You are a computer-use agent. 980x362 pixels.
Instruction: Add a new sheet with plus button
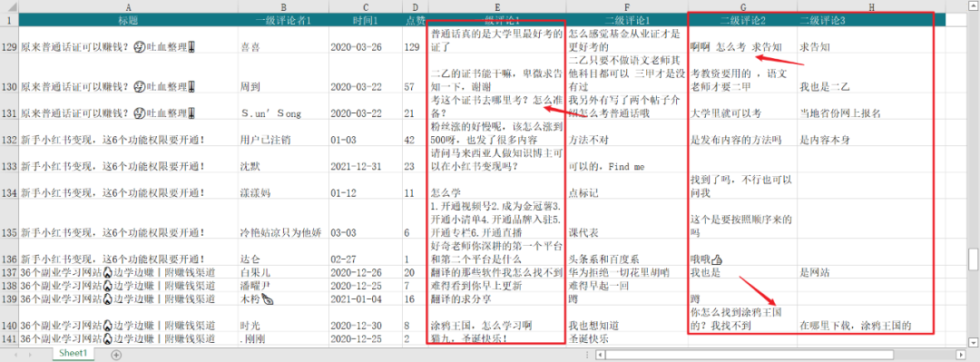[x=115, y=355]
